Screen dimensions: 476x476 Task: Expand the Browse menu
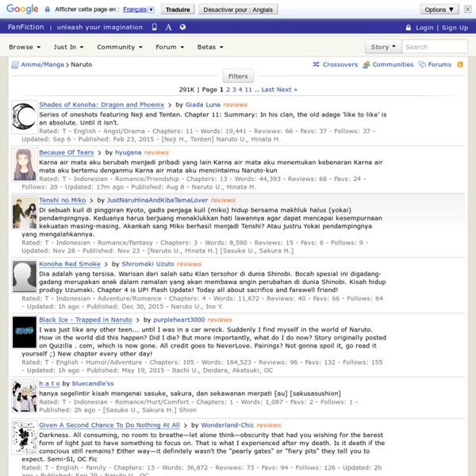(x=25, y=47)
